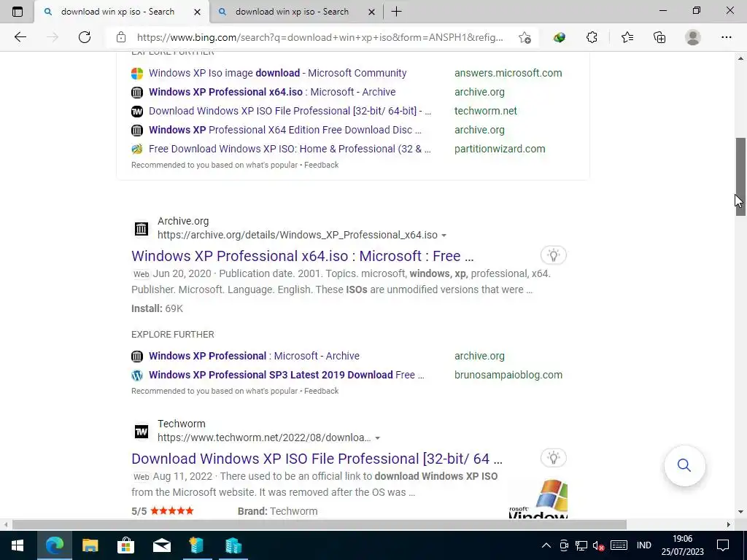The image size is (747, 560).
Task: Close the first download win xp iso tab
Action: point(197,12)
